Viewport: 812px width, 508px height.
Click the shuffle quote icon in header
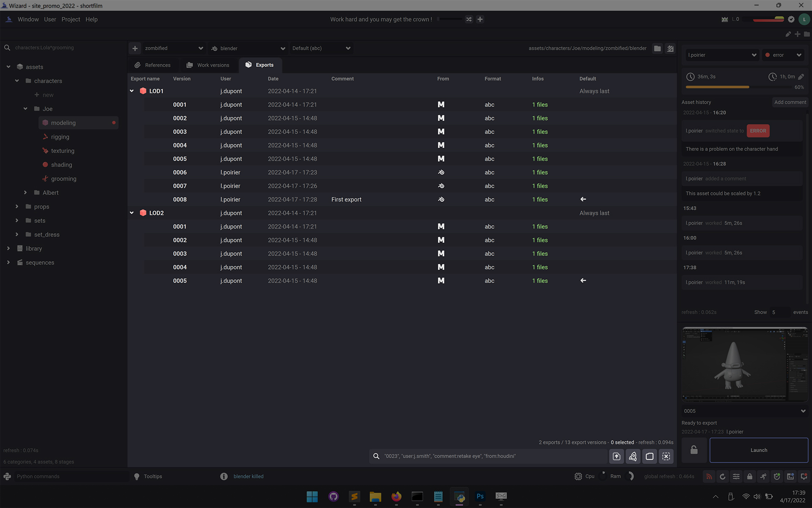tap(469, 19)
